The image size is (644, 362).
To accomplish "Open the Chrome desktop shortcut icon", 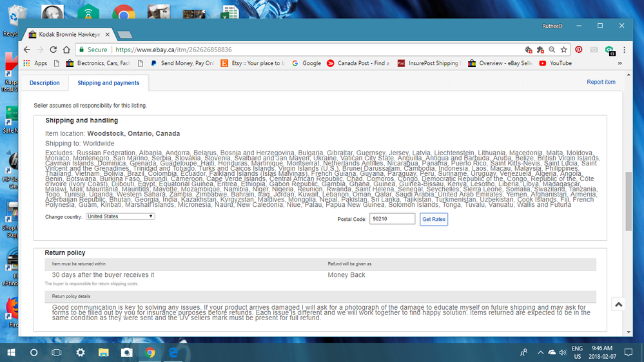I will point(124,12).
